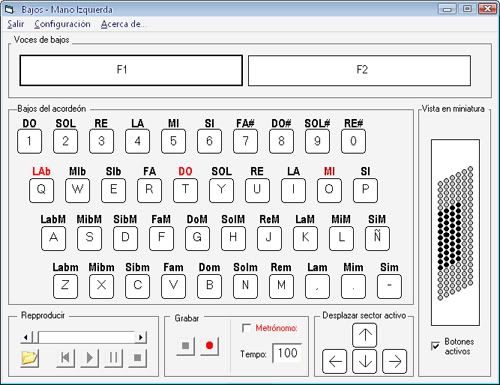Image resolution: width=500 pixels, height=385 pixels.
Task: Open the Salir menu
Action: (15, 24)
